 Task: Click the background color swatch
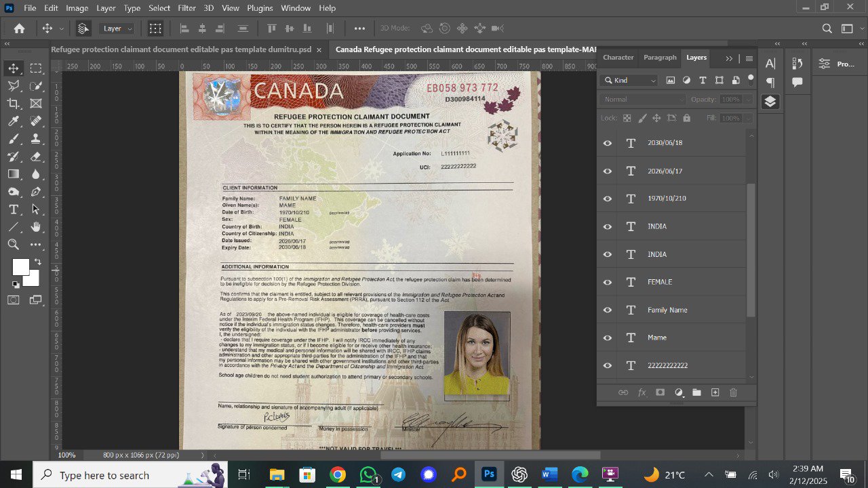click(x=33, y=280)
